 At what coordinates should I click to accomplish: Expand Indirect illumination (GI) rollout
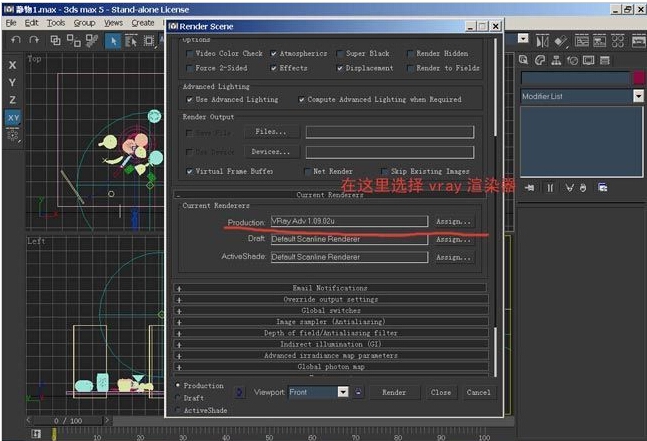coord(331,344)
